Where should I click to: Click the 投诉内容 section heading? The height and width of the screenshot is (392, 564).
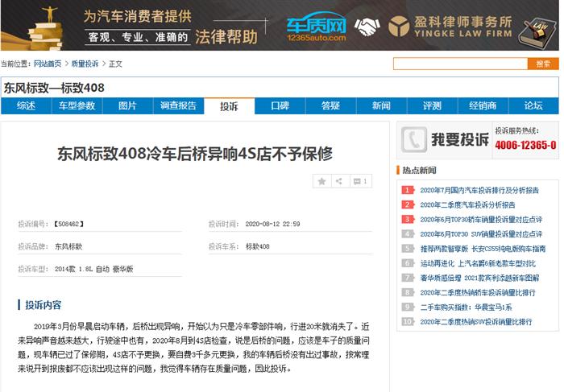(44, 305)
